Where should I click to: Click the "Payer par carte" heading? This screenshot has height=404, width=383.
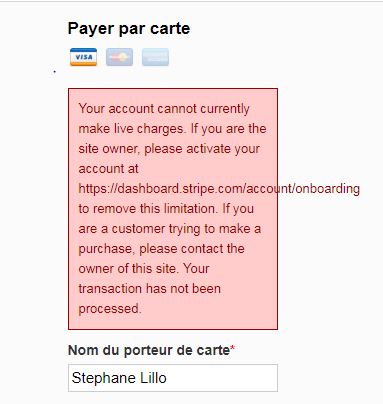coord(129,29)
